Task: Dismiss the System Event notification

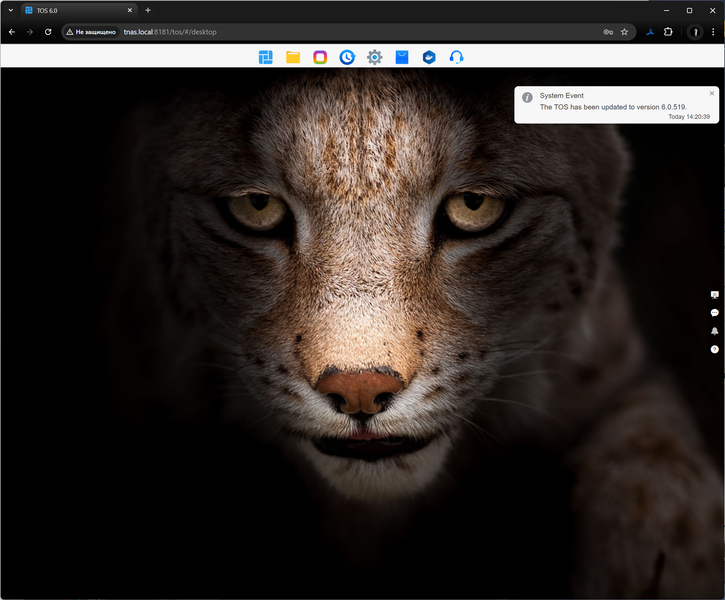Action: point(712,93)
